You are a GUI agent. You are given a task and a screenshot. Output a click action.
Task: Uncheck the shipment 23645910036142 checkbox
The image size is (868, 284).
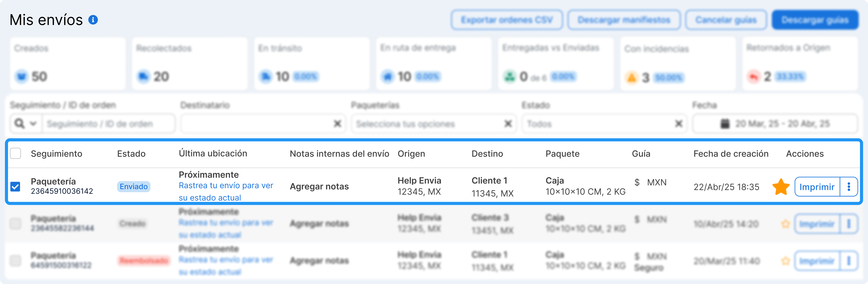pyautogui.click(x=16, y=186)
